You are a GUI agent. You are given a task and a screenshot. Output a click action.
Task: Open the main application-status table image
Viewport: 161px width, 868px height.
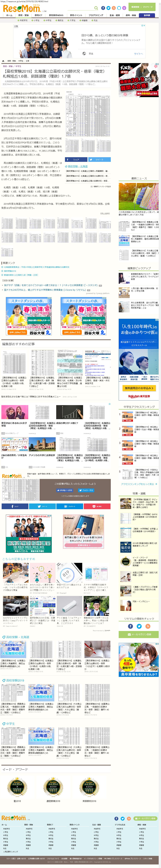pyautogui.click(x=88, y=114)
